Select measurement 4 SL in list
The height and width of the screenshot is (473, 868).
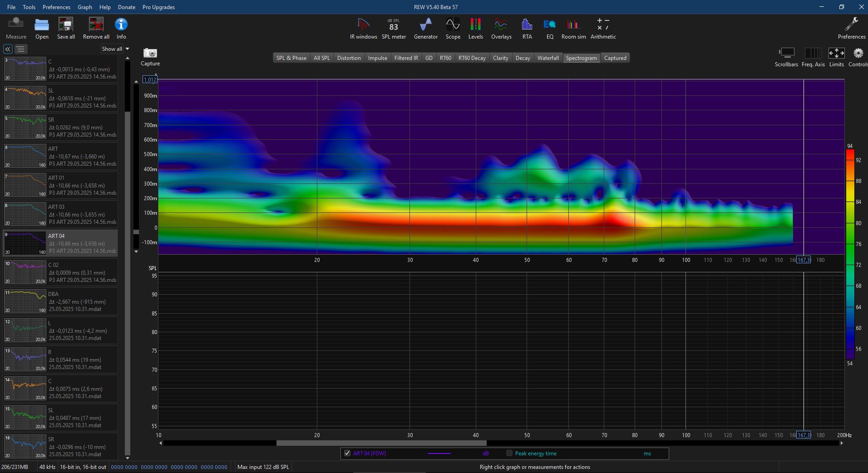coord(60,98)
